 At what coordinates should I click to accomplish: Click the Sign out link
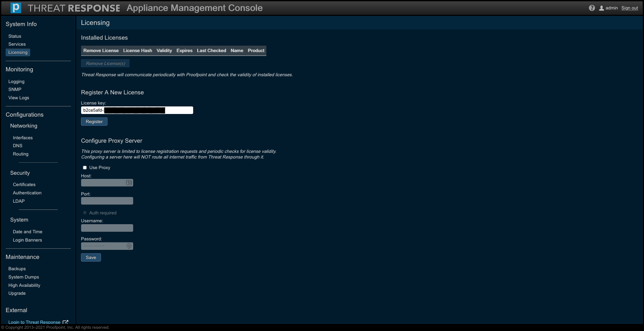[x=630, y=8]
